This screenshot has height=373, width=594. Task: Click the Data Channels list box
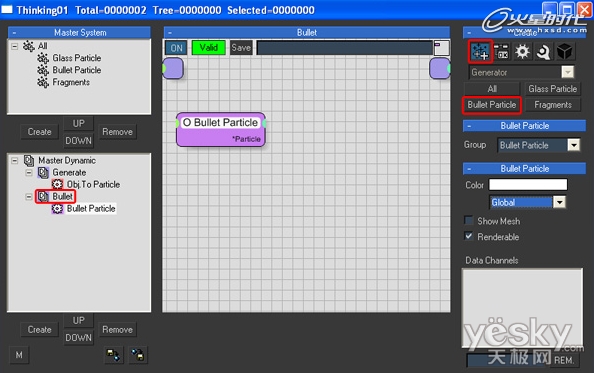[522, 307]
